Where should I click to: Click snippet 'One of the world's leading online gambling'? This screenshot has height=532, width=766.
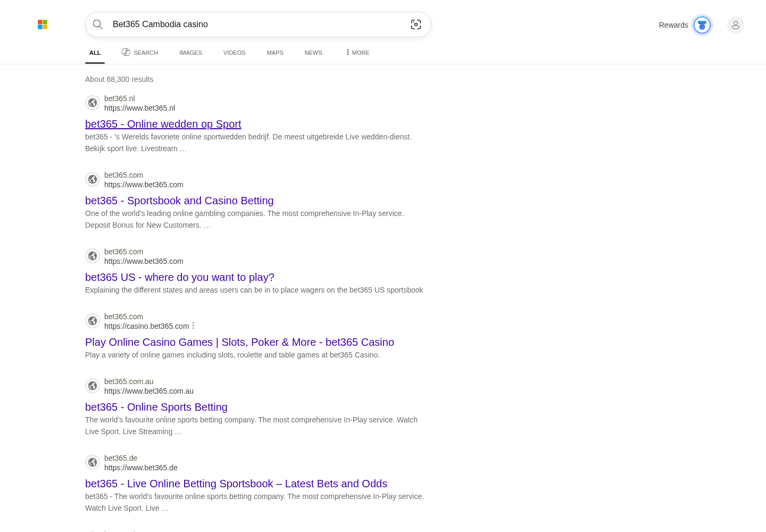(x=245, y=219)
